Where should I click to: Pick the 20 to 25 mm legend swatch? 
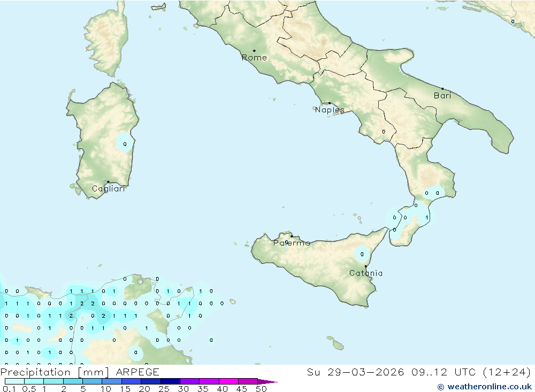pos(151,381)
